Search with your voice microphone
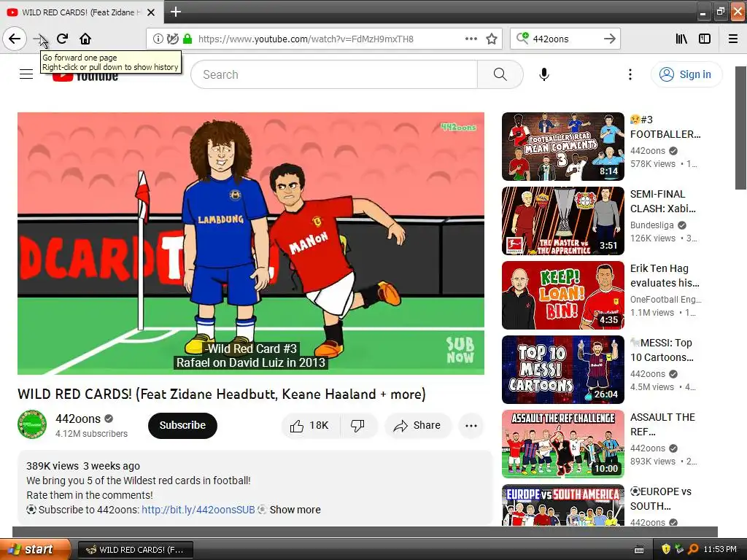 544,74
